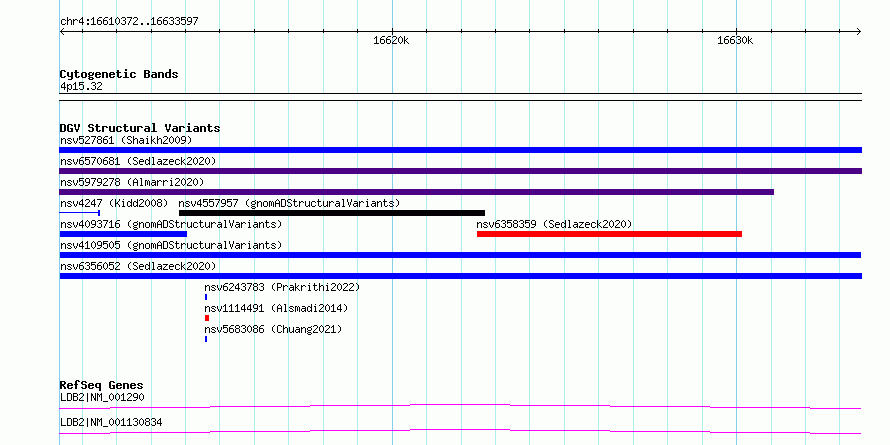Click the ruler's right arrowhead
Image resolution: width=890 pixels, height=445 pixels.
859,32
